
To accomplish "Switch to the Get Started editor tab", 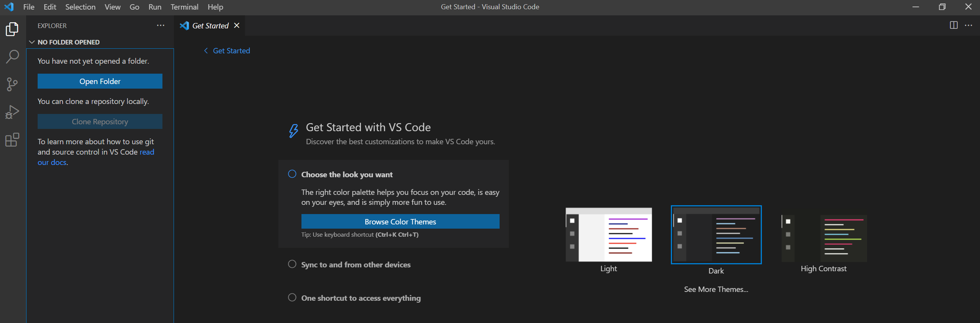I will pyautogui.click(x=210, y=26).
